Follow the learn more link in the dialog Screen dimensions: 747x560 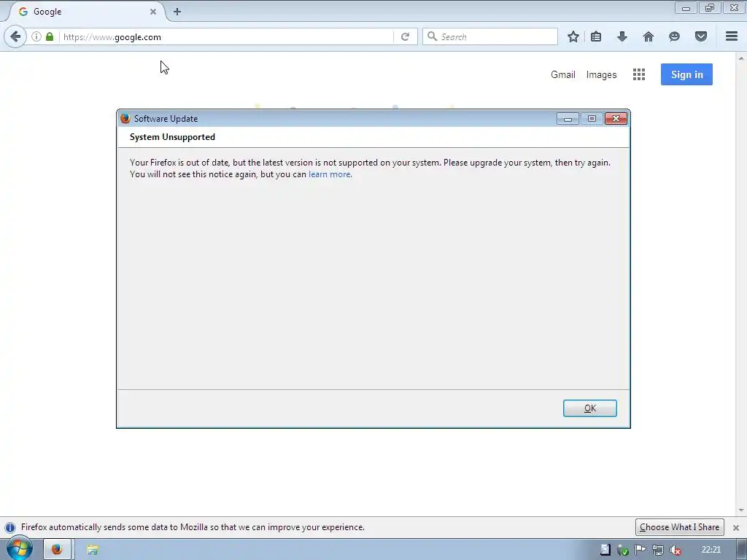tap(330, 174)
